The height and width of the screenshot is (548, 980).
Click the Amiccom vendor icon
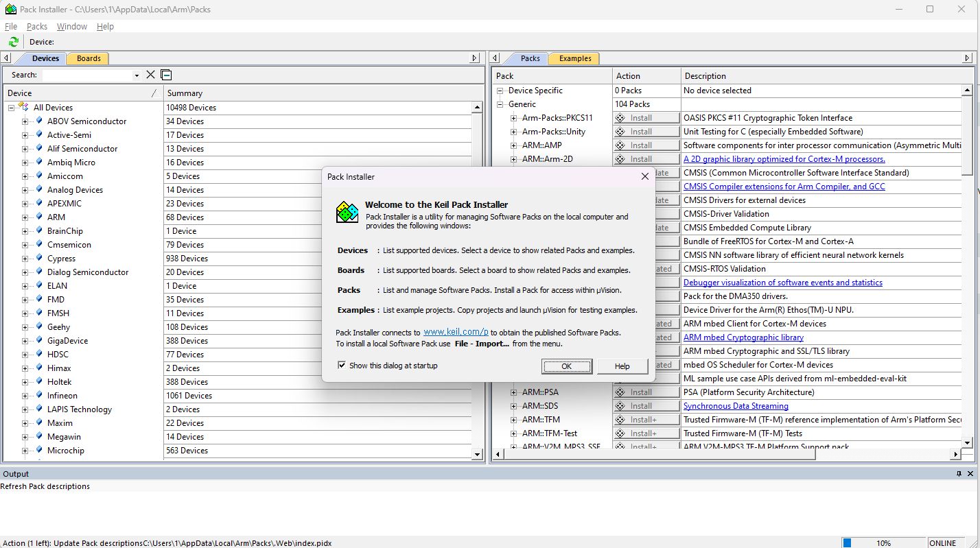point(39,176)
